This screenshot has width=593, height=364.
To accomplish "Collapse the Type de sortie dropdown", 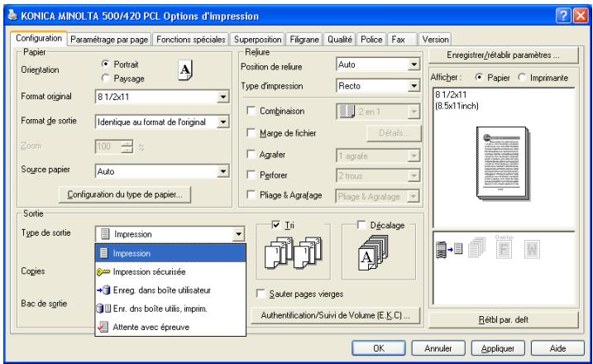I will (x=239, y=234).
